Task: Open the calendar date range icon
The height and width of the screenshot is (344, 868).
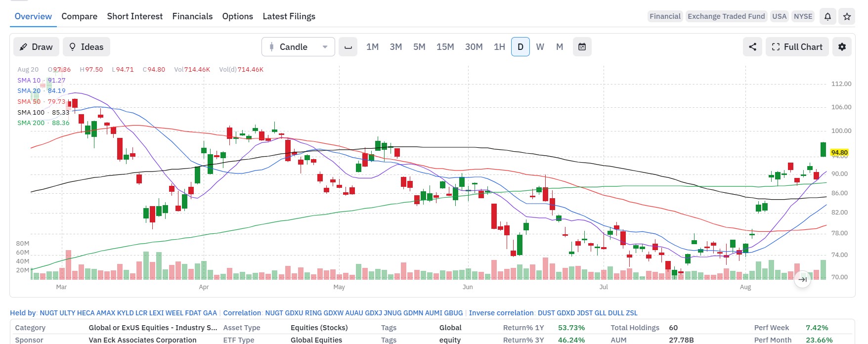Action: [582, 47]
